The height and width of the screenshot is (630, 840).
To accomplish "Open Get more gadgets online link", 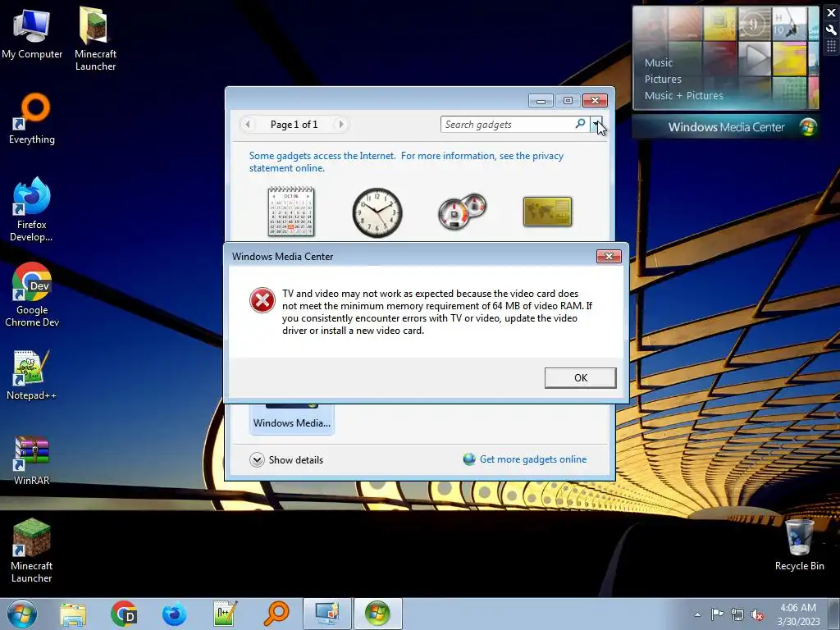I will [525, 459].
